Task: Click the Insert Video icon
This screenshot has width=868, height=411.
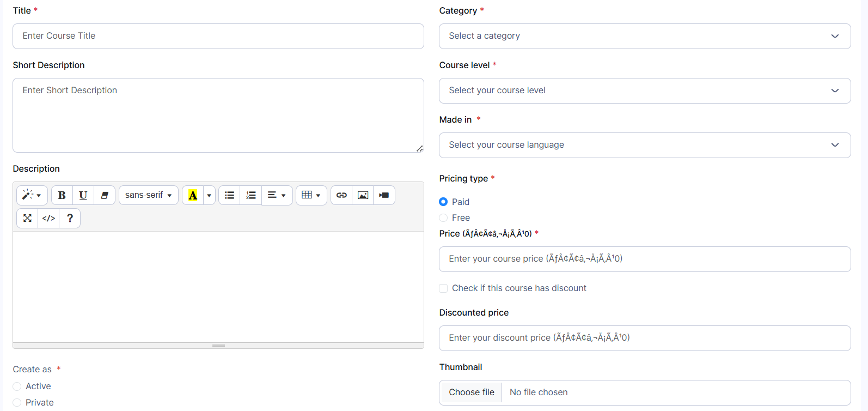Action: 384,195
